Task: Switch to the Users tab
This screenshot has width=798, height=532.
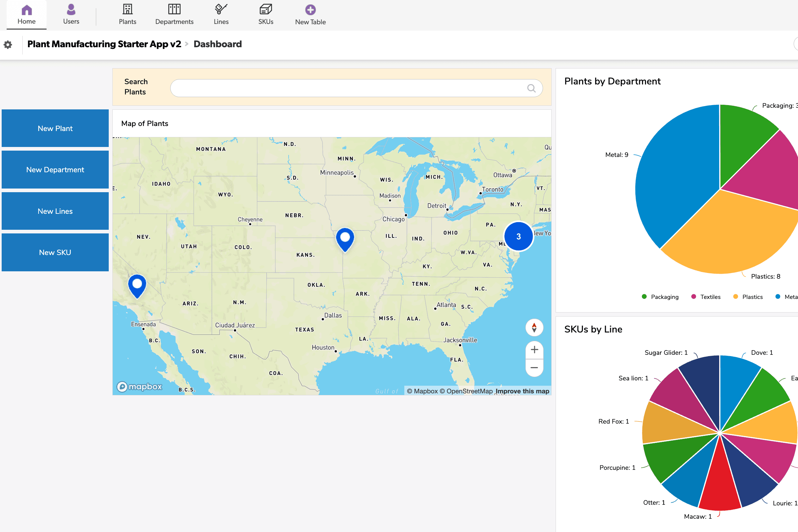Action: click(x=71, y=14)
